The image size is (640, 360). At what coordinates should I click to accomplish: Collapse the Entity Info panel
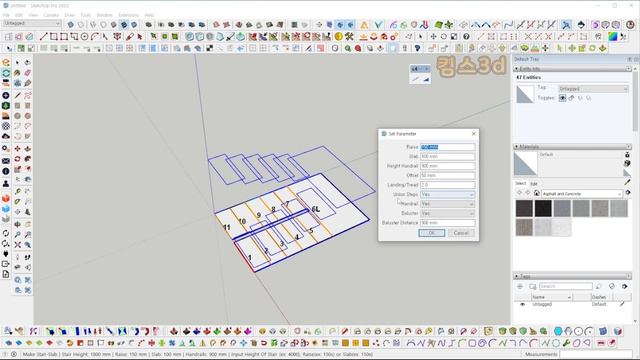[516, 69]
